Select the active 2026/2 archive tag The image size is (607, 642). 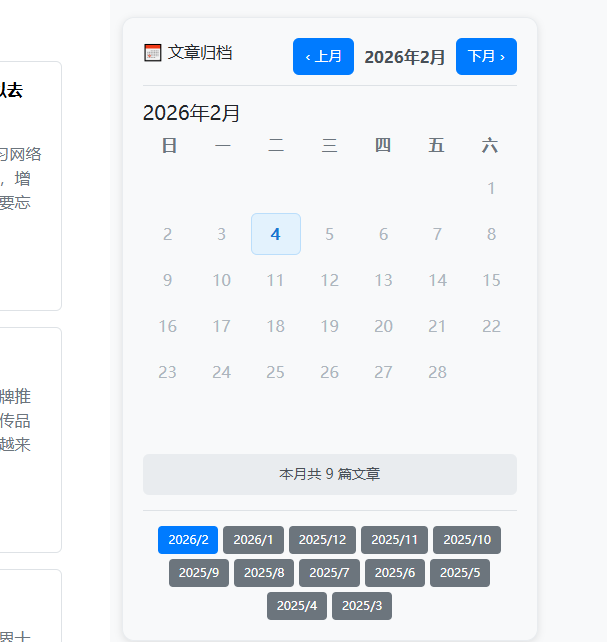[x=188, y=540]
